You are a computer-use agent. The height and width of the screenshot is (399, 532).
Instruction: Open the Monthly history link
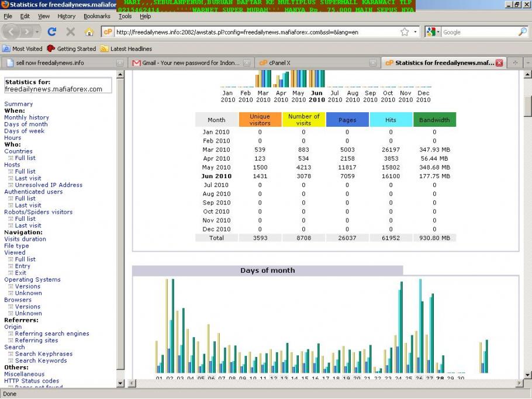coord(26,117)
